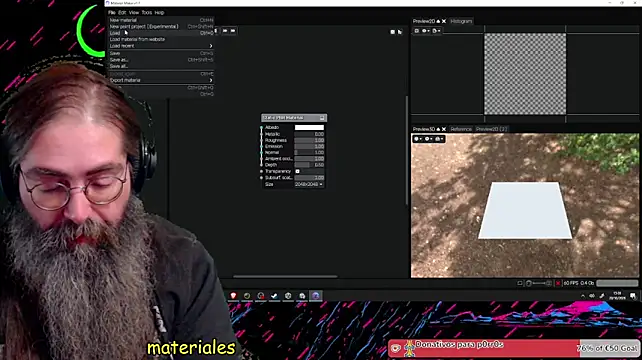642x360 pixels.
Task: Click the horizontal scrollbar under graph
Action: click(x=285, y=276)
